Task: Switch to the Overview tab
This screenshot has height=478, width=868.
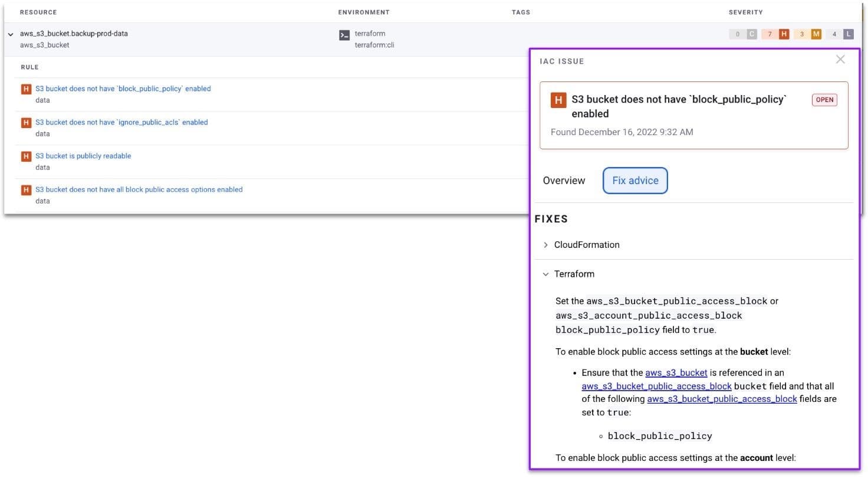Action: pyautogui.click(x=564, y=181)
